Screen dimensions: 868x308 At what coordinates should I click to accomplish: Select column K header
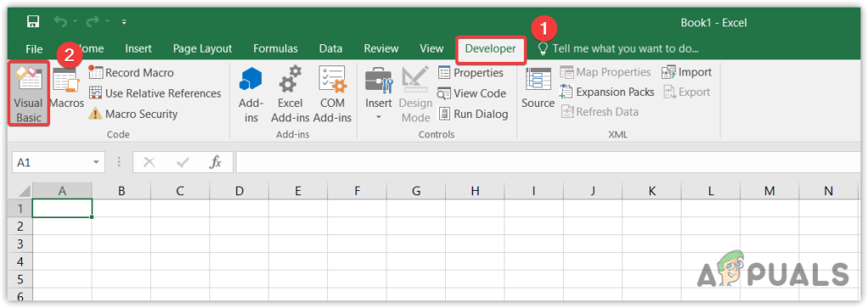coord(652,191)
